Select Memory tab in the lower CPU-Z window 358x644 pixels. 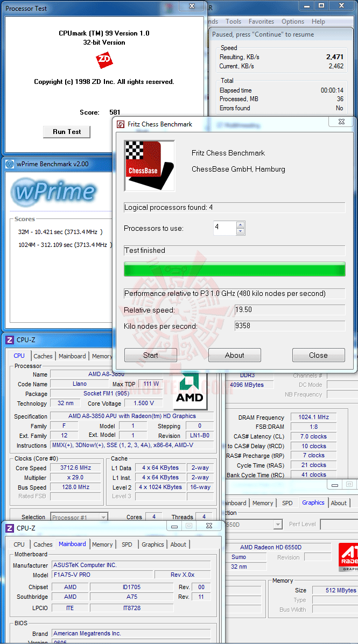[x=102, y=544]
